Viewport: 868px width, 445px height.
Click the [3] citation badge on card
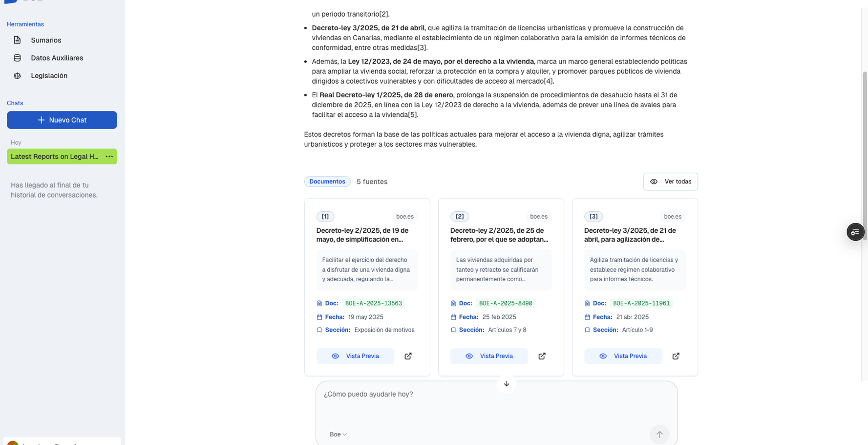click(x=593, y=216)
